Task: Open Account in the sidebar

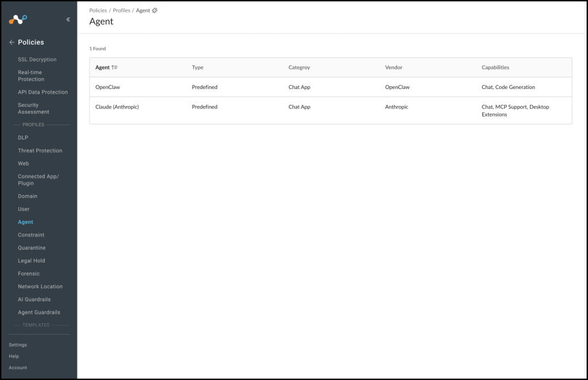Action: (x=18, y=367)
